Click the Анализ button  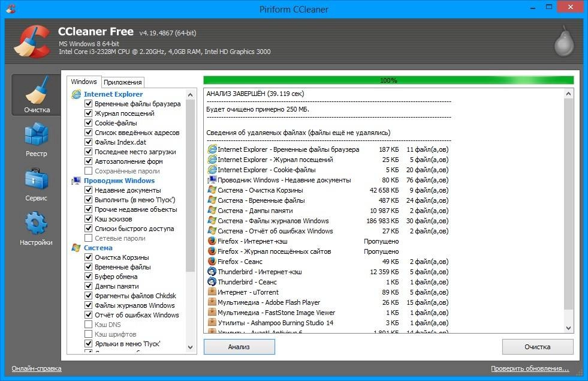(239, 347)
